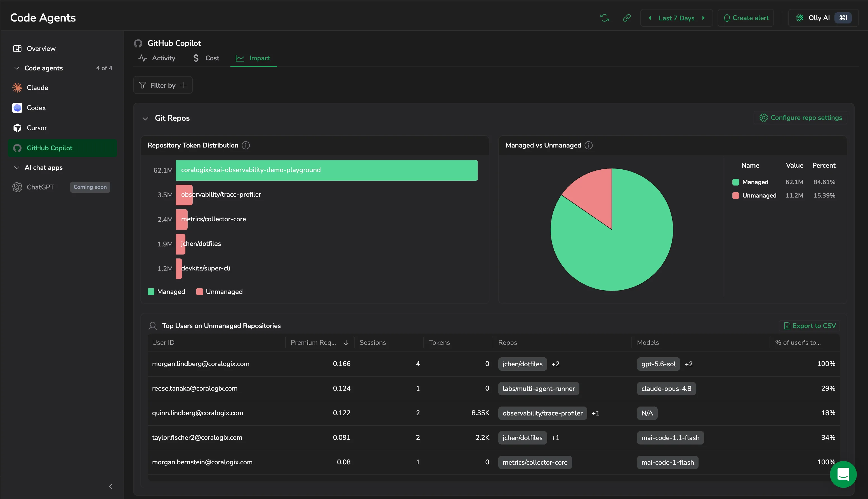This screenshot has height=499, width=868.
Task: Toggle Unmanaged series in bar chart legend
Action: pyautogui.click(x=220, y=292)
